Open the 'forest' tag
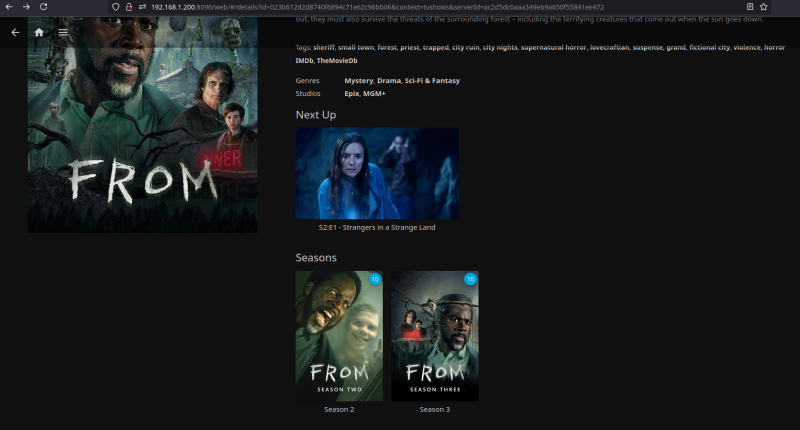Image resolution: width=800 pixels, height=430 pixels. click(387, 47)
